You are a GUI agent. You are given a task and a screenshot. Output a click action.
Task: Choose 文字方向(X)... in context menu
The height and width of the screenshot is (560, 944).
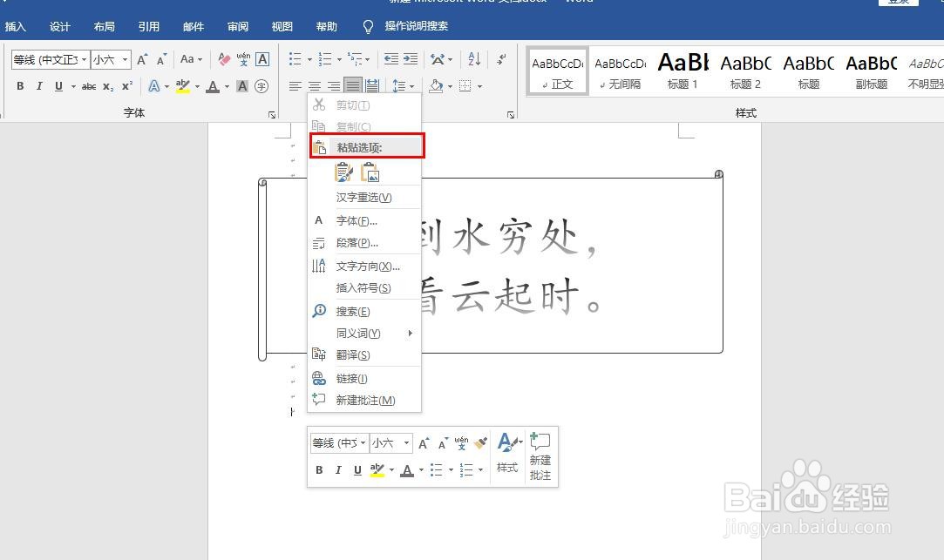pyautogui.click(x=364, y=266)
